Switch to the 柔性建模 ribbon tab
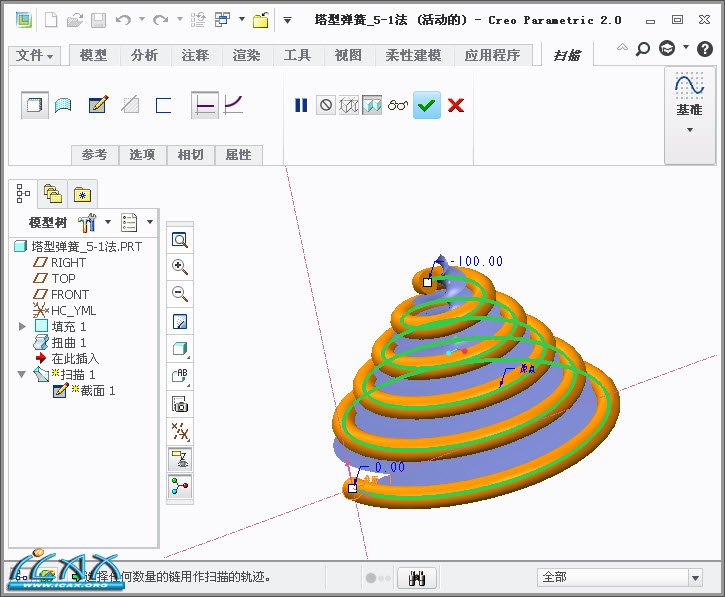 pyautogui.click(x=413, y=55)
